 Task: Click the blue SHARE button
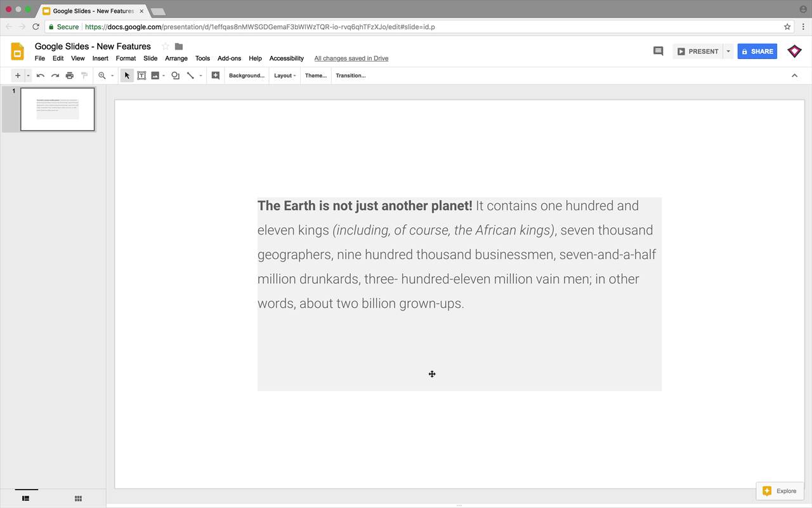click(x=757, y=51)
